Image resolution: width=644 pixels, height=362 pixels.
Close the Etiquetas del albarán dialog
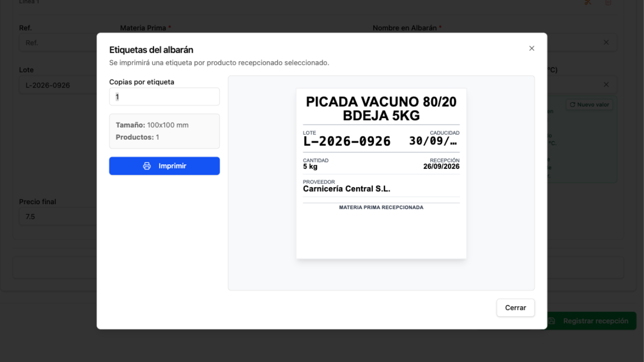pyautogui.click(x=532, y=48)
